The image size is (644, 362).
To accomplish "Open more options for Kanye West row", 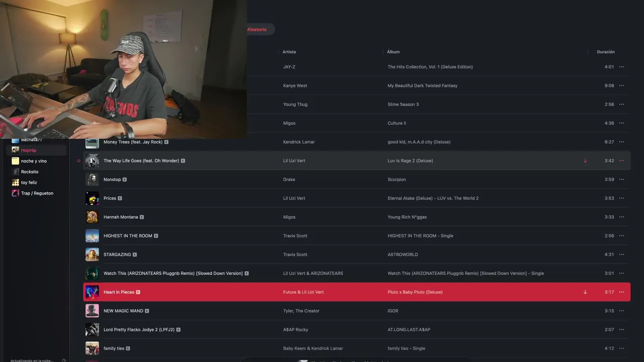I will [x=621, y=85].
